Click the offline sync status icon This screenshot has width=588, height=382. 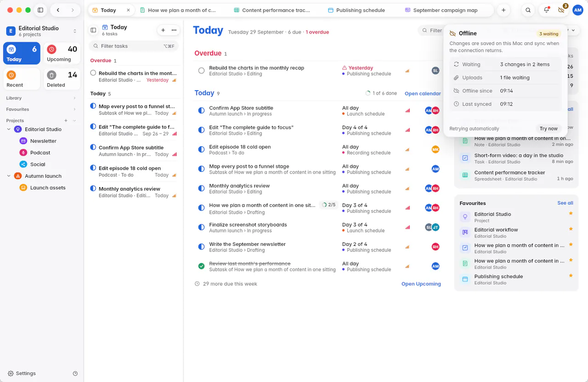tap(561, 10)
